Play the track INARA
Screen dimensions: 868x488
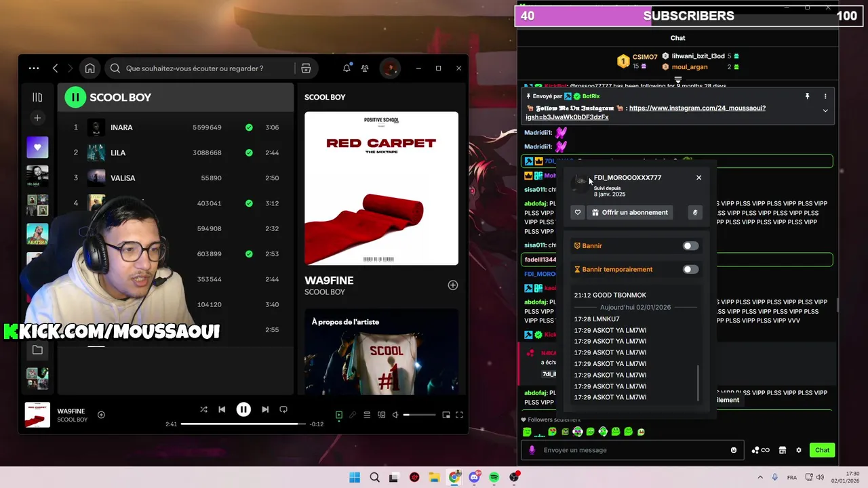(x=122, y=127)
